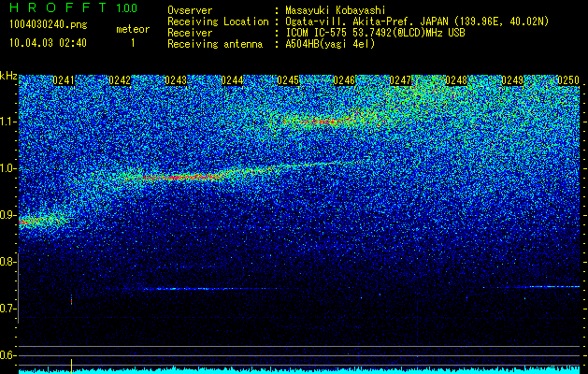Click the A504HB(yagi 4el) antenna text
Screen dimensions: 588x374
330,44
